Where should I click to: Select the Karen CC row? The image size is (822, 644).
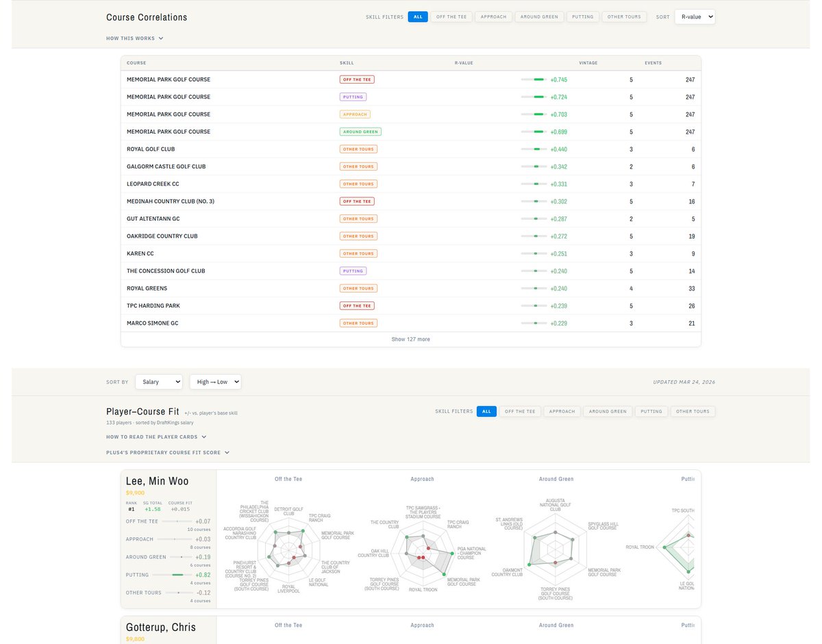(x=411, y=253)
